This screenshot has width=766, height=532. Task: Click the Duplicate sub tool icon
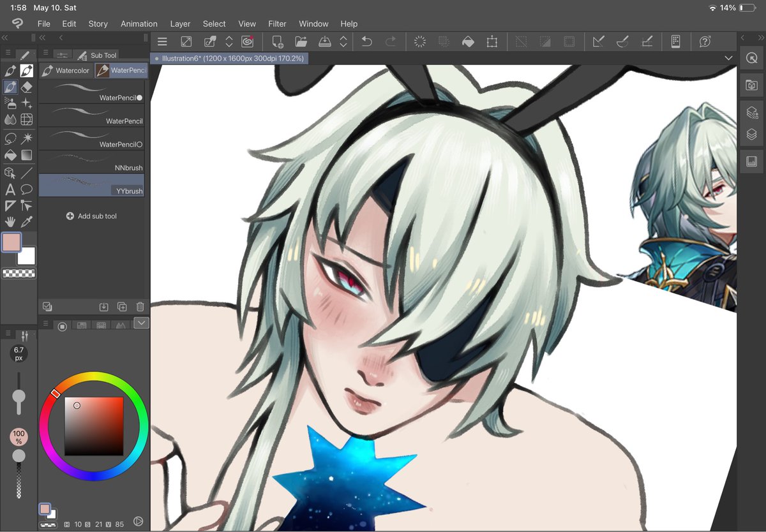[x=122, y=307]
